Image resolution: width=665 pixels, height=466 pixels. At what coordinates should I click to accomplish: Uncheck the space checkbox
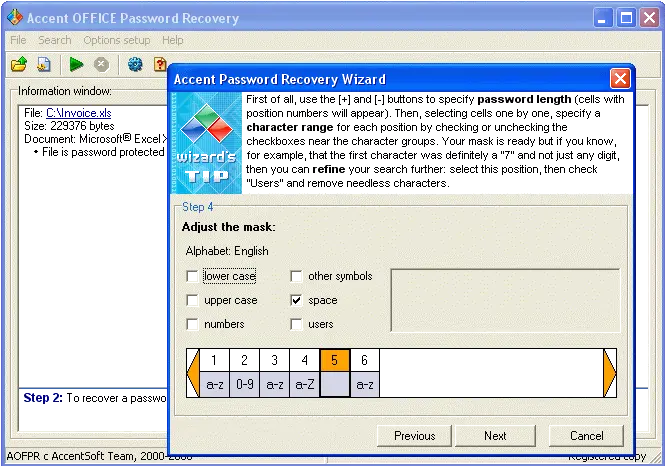pyautogui.click(x=296, y=300)
